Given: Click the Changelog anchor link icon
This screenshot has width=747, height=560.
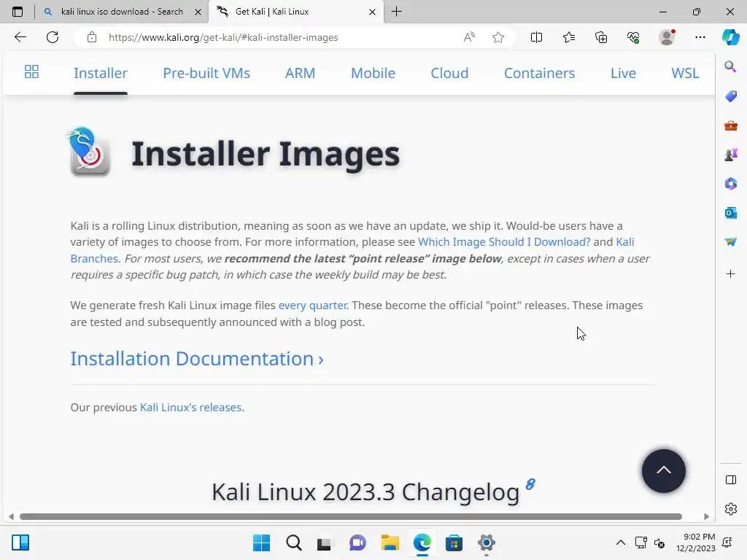Looking at the screenshot, I should pos(530,484).
